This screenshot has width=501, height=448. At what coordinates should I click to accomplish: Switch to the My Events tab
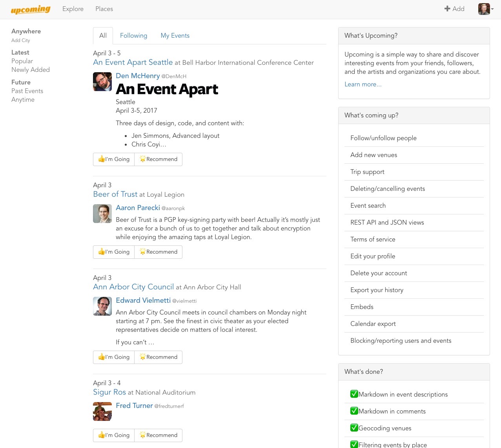175,36
